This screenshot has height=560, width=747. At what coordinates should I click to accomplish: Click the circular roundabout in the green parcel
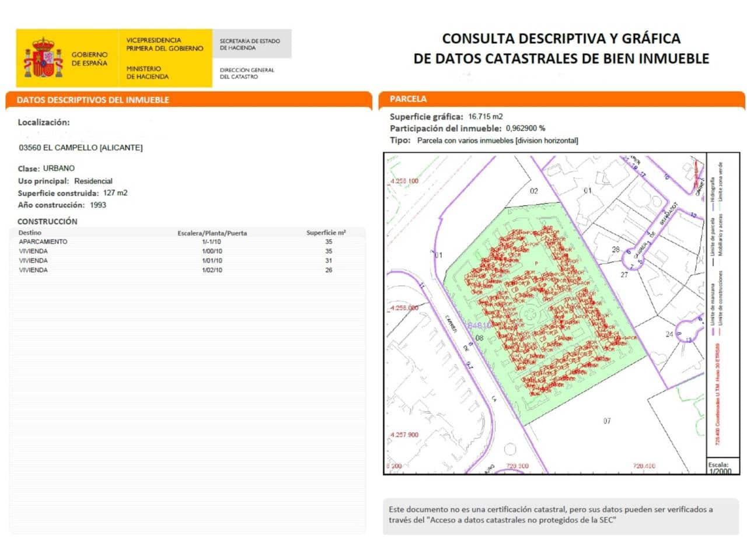click(531, 316)
